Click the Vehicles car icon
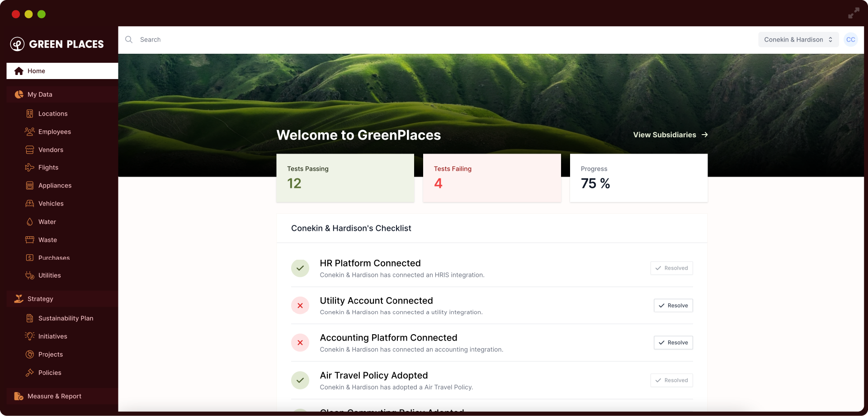The width and height of the screenshot is (868, 416). pos(30,204)
